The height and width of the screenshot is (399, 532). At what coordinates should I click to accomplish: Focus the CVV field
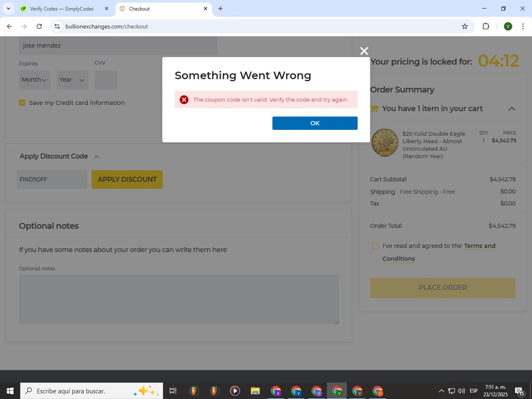(x=106, y=80)
